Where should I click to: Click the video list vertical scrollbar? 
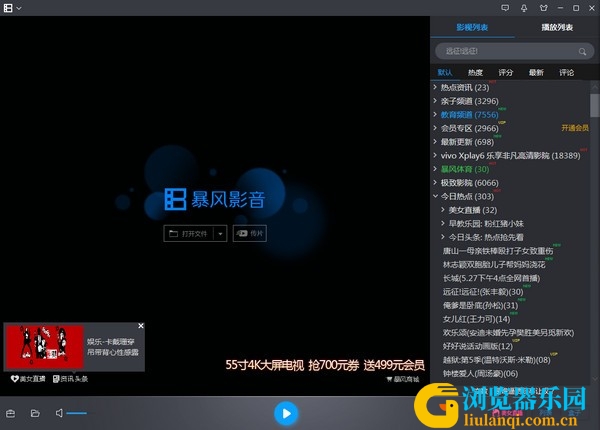(x=594, y=105)
